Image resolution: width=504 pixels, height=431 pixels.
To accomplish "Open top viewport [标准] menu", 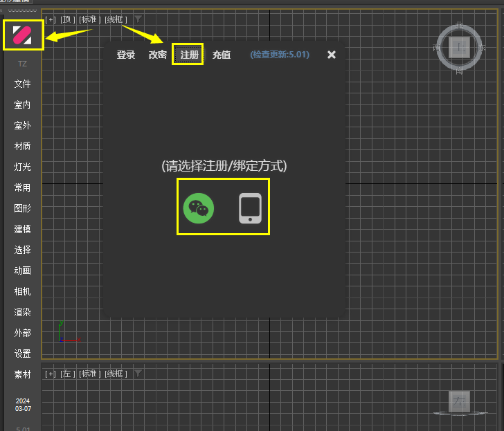I will (90, 19).
